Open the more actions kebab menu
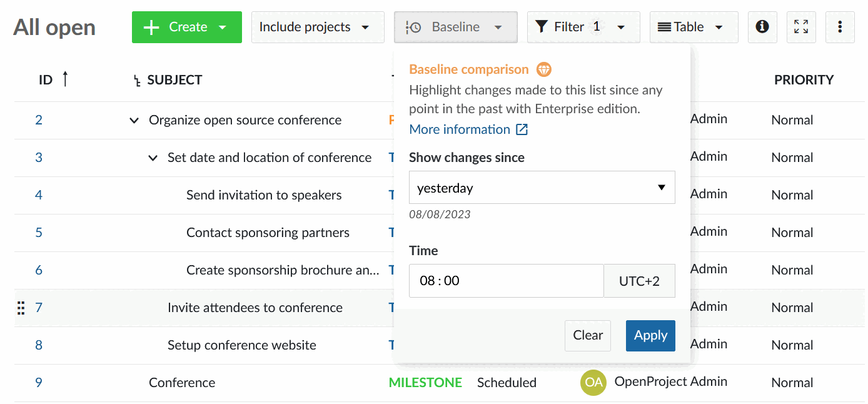The image size is (868, 404). point(840,27)
